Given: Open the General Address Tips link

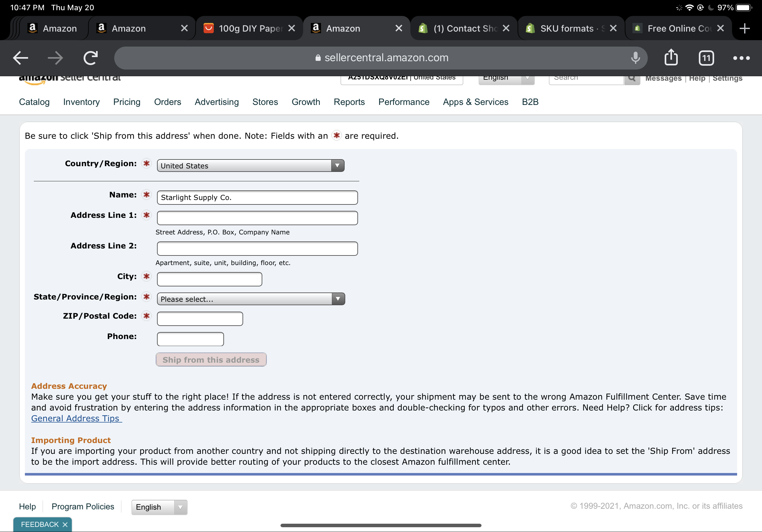Looking at the screenshot, I should pos(76,418).
